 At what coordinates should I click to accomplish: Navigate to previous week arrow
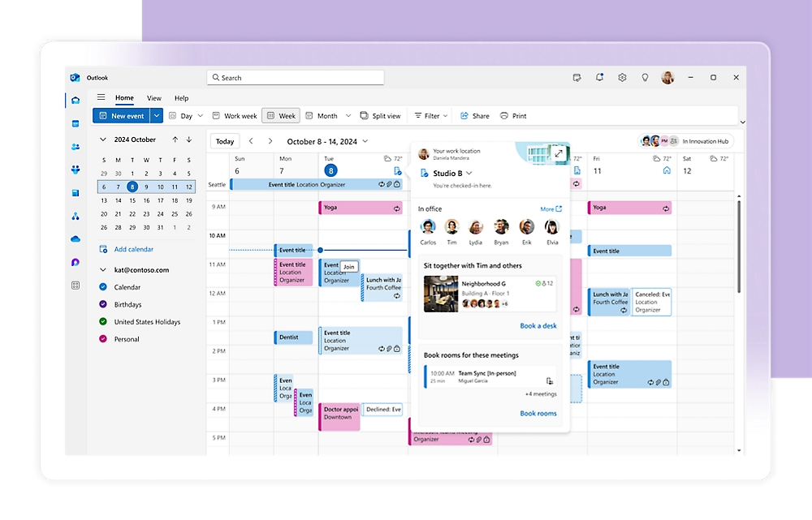[251, 141]
